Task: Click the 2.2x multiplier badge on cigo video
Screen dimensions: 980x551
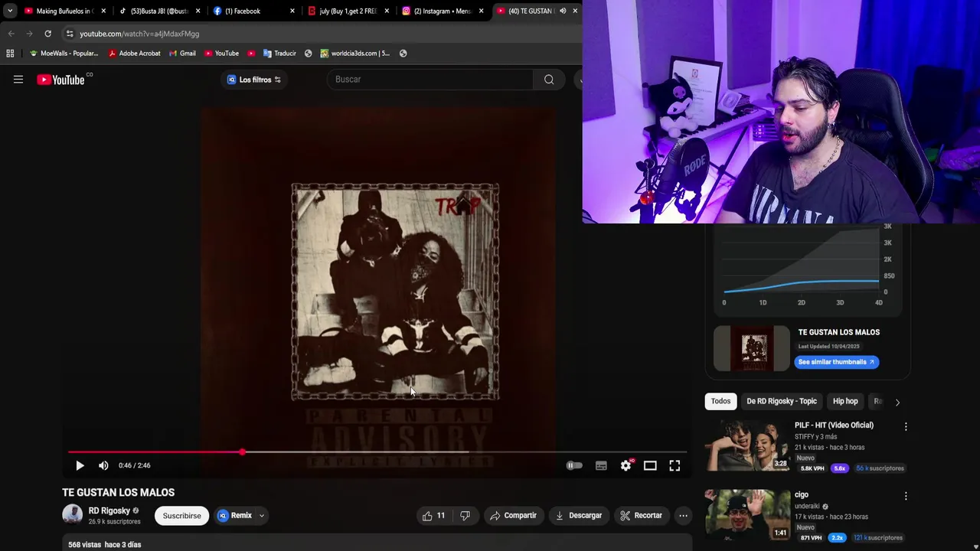Action: tap(838, 538)
